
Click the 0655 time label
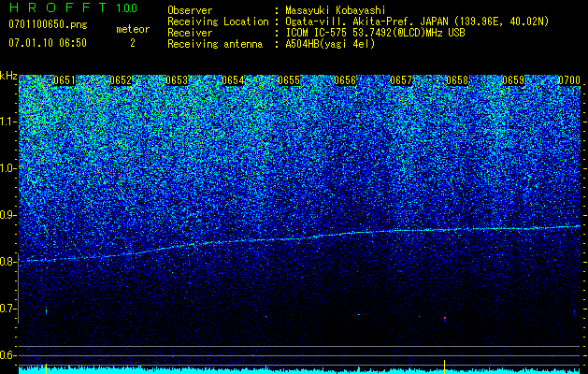click(x=289, y=80)
